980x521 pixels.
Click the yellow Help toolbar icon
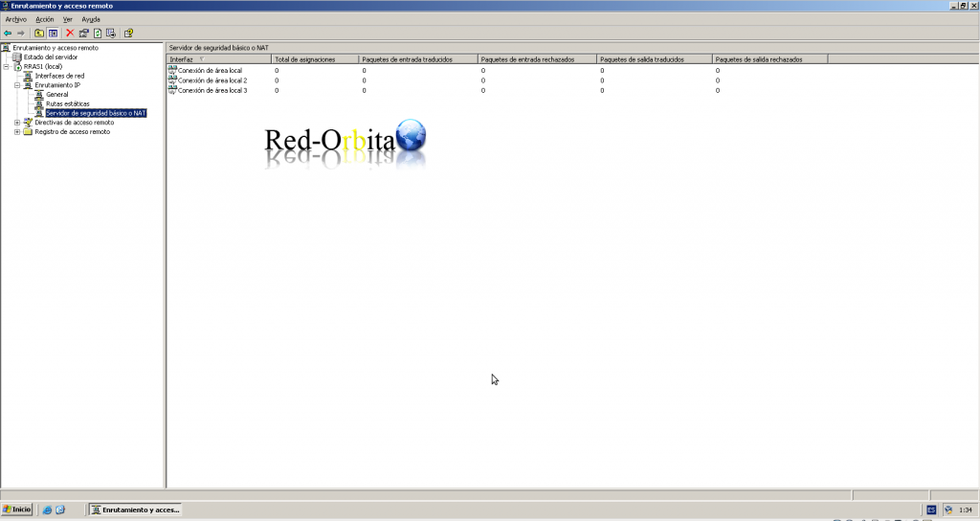(x=129, y=34)
